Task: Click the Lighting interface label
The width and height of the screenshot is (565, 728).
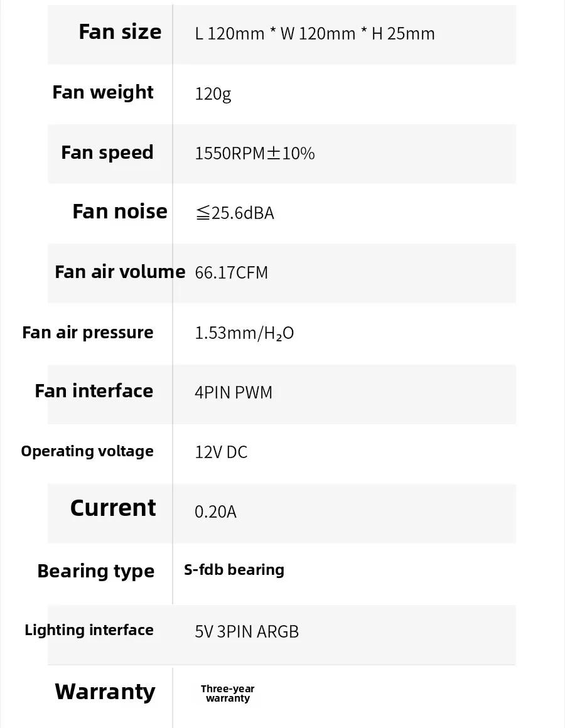Action: [89, 630]
